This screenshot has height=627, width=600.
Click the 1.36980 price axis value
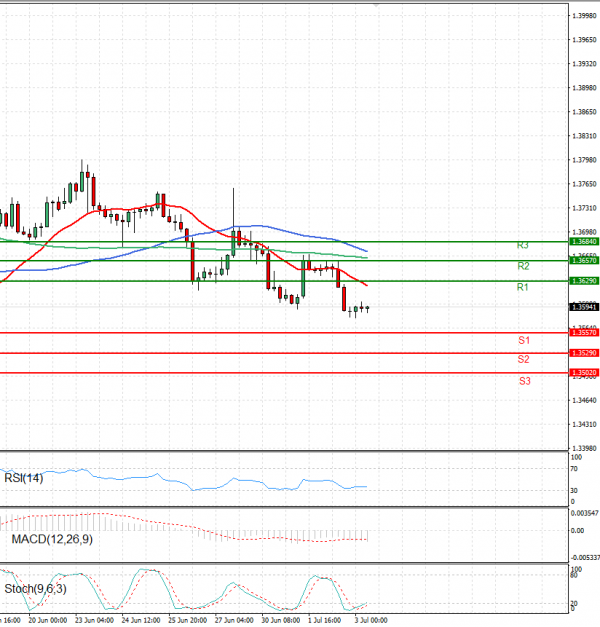[x=584, y=232]
